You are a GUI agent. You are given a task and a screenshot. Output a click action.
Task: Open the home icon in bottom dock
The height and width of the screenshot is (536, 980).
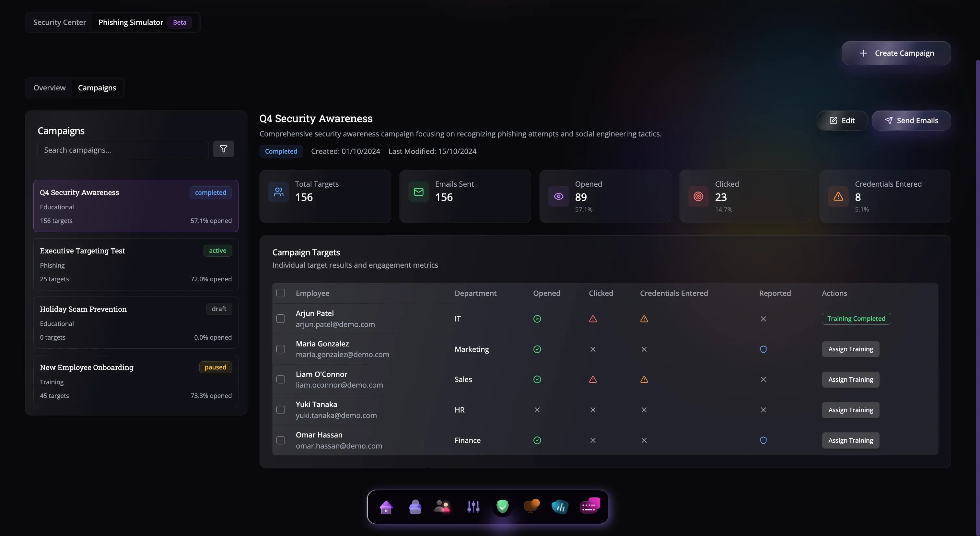pyautogui.click(x=386, y=507)
